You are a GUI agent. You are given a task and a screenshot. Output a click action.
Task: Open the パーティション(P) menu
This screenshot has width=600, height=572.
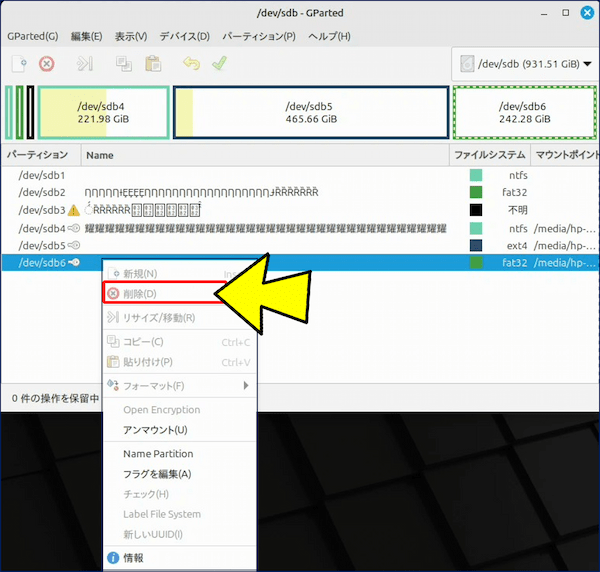click(x=259, y=36)
